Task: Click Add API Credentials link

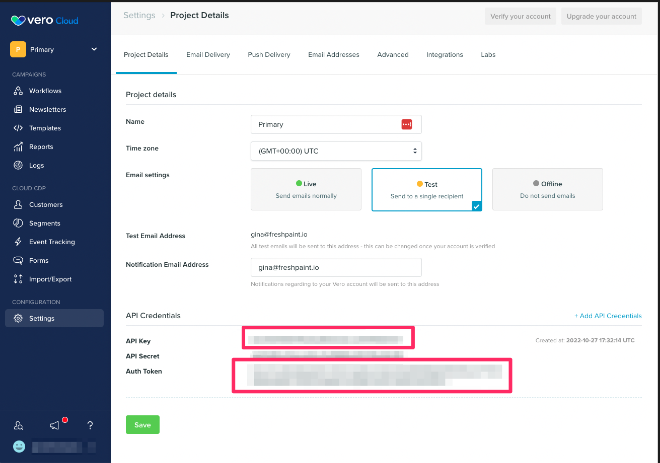Action: 607,316
